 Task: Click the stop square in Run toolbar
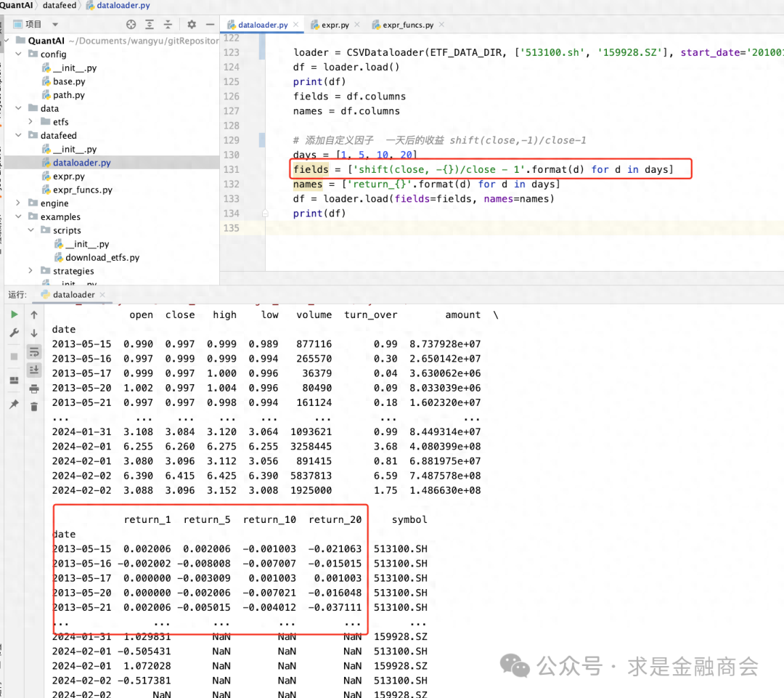click(14, 356)
